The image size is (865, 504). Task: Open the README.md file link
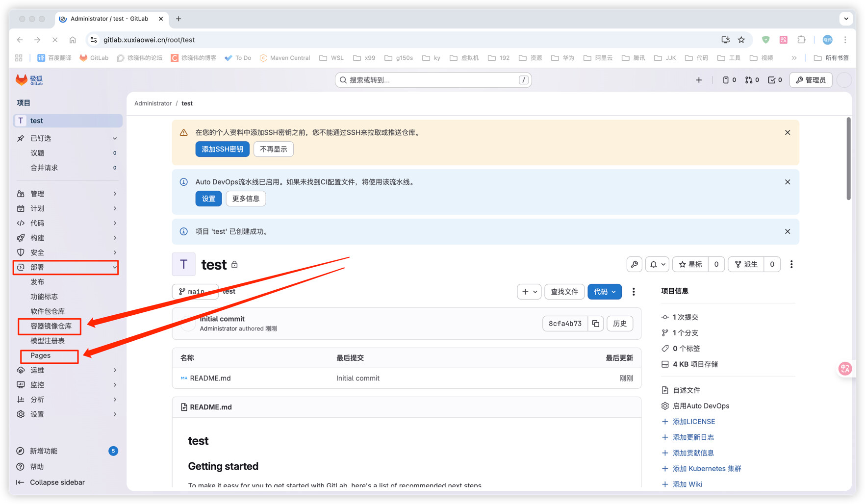coord(210,378)
